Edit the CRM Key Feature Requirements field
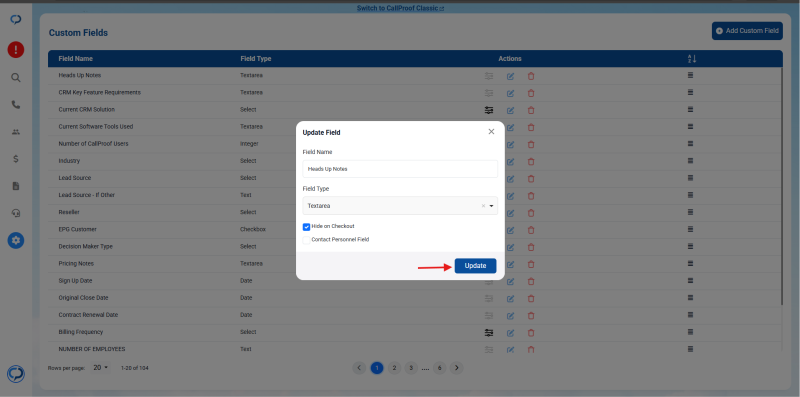This screenshot has width=800, height=397. click(x=510, y=93)
